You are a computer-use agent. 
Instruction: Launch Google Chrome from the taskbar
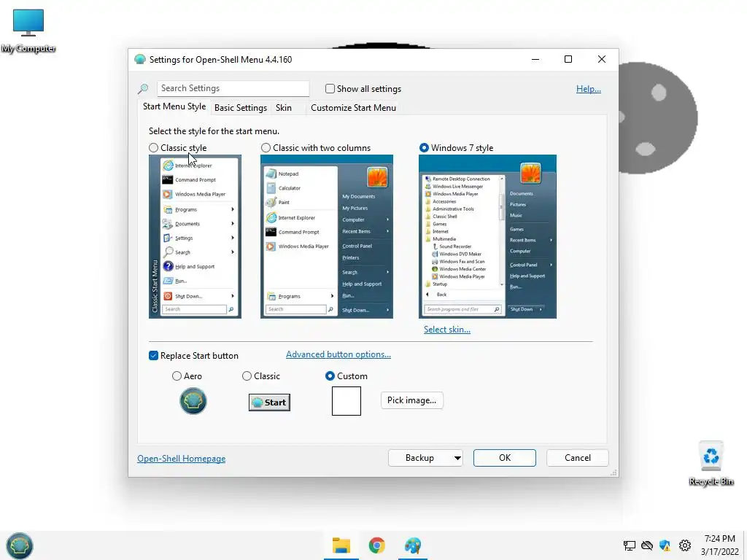pyautogui.click(x=377, y=545)
